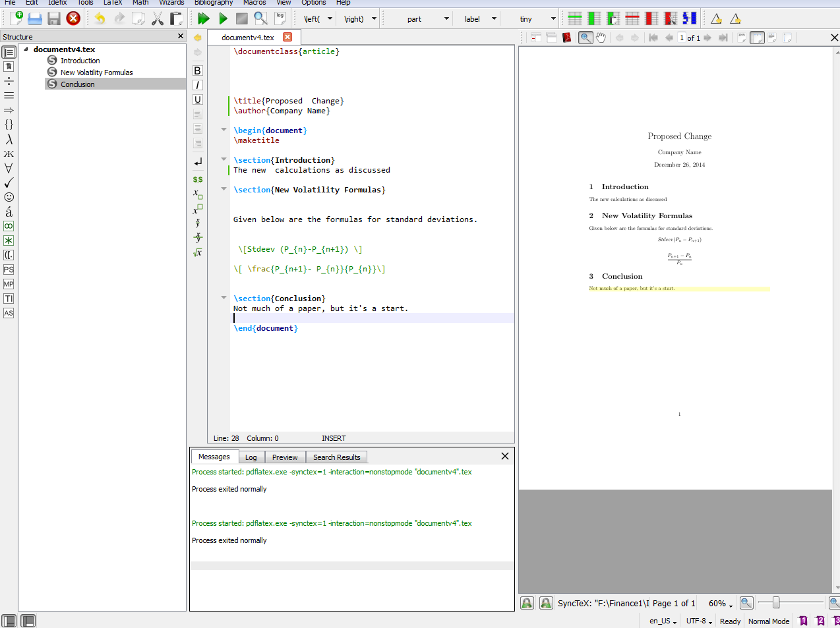Select Conclusion in the structure tree
Screen dimensions: 840x628
click(x=78, y=84)
